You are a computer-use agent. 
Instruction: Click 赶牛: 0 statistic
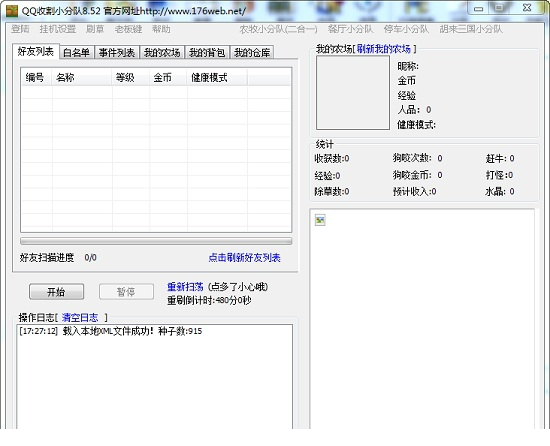tap(500, 158)
